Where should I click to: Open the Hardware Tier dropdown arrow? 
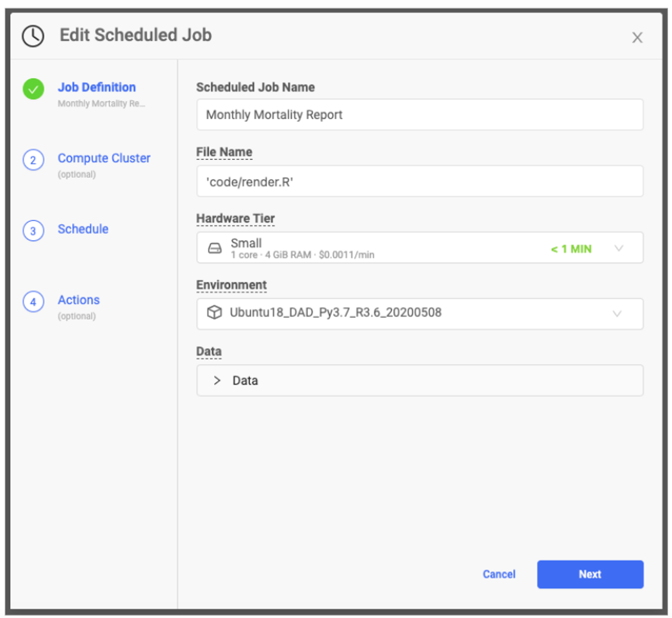coord(618,248)
